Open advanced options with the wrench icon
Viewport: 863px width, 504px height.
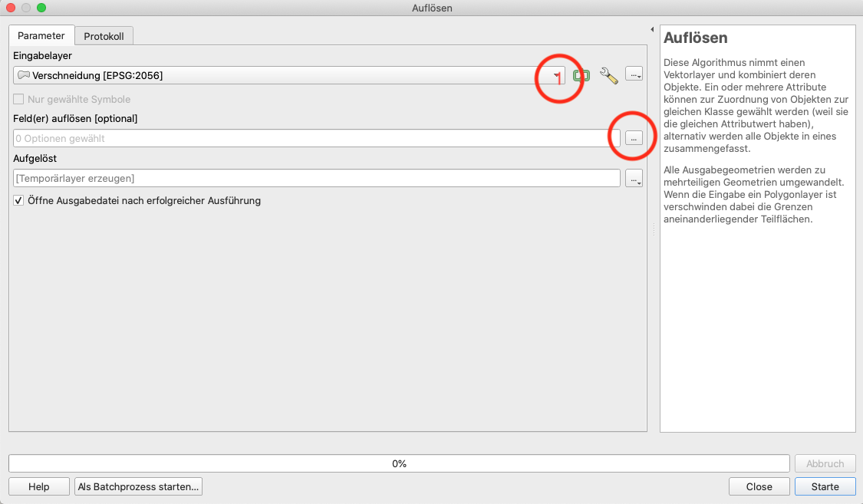(x=608, y=75)
